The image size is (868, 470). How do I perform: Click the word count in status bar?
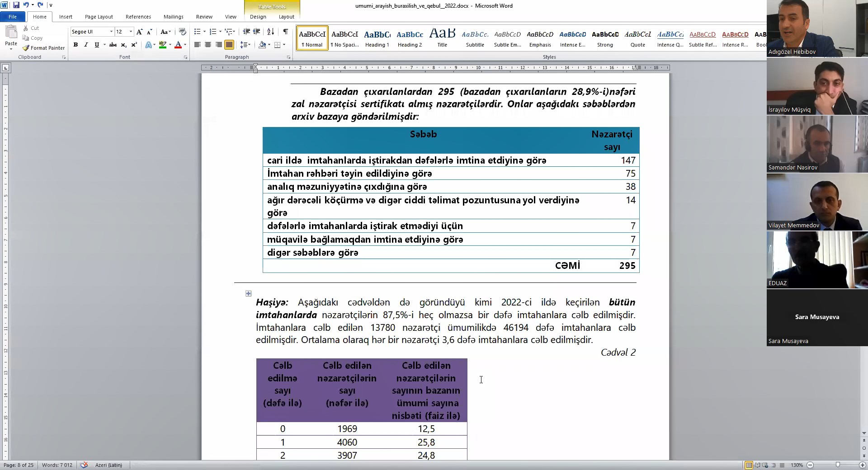(57, 465)
